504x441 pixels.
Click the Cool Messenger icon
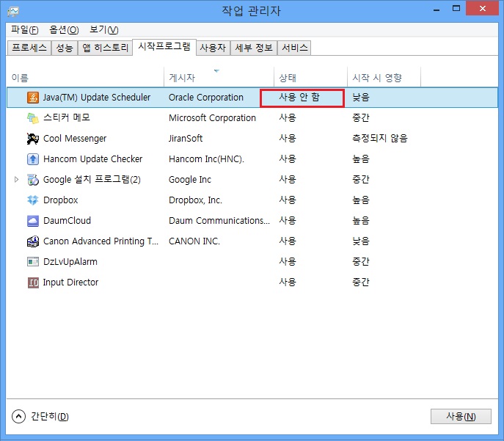[33, 139]
